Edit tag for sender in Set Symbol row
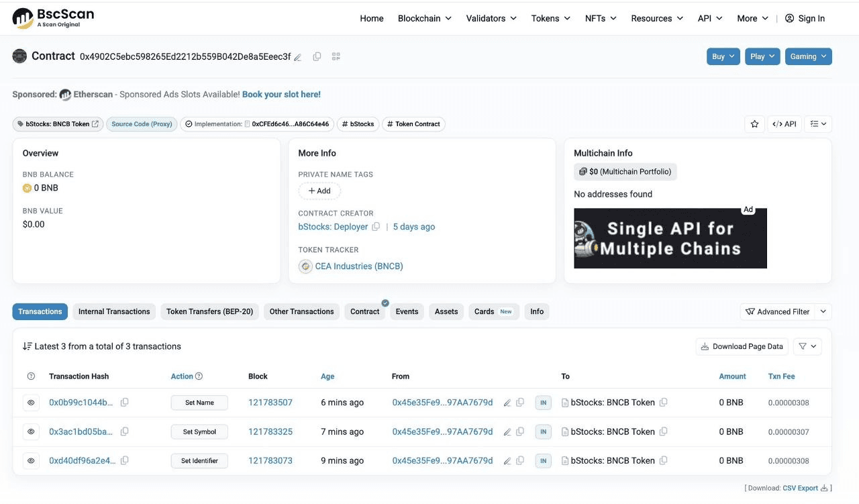Screen dimensions: 859x504 [507, 432]
